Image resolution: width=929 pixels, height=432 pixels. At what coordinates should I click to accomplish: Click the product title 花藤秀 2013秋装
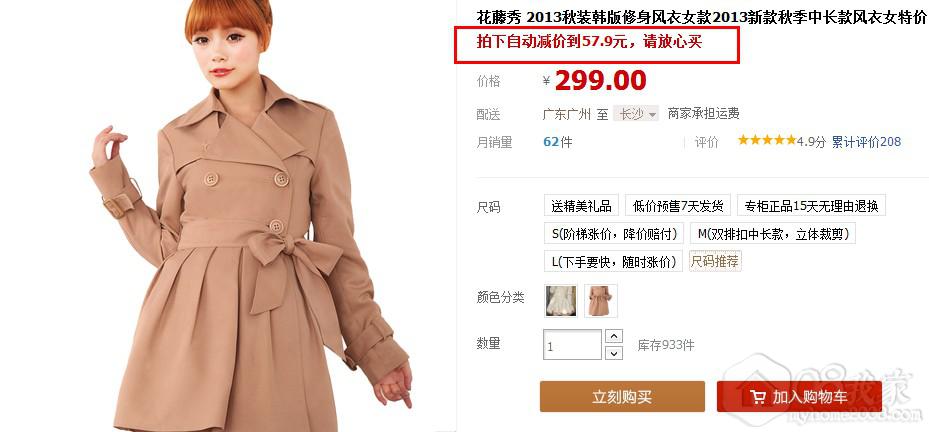(701, 18)
